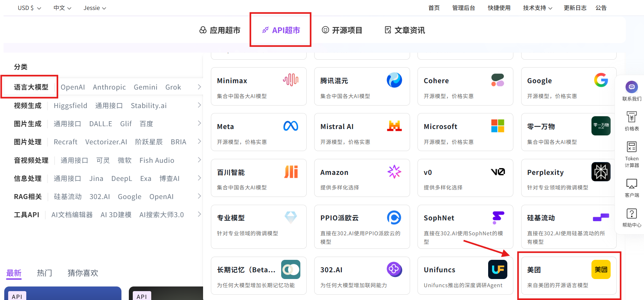Select the 语言大模型 category
The image size is (644, 300).
coord(31,87)
